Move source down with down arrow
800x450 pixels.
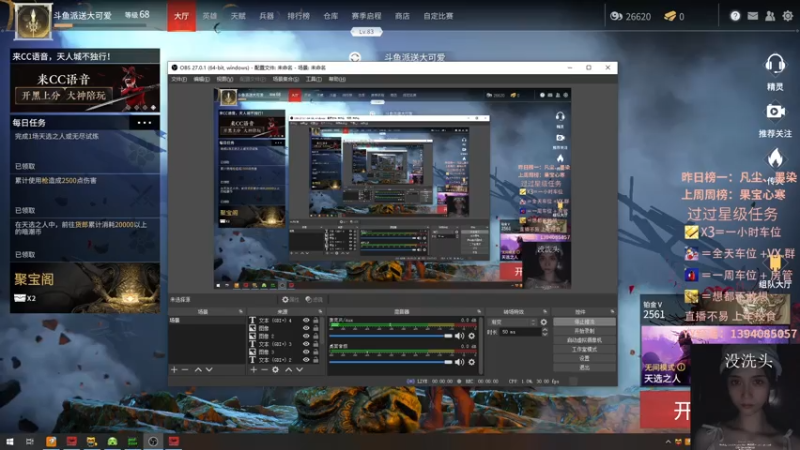point(299,369)
